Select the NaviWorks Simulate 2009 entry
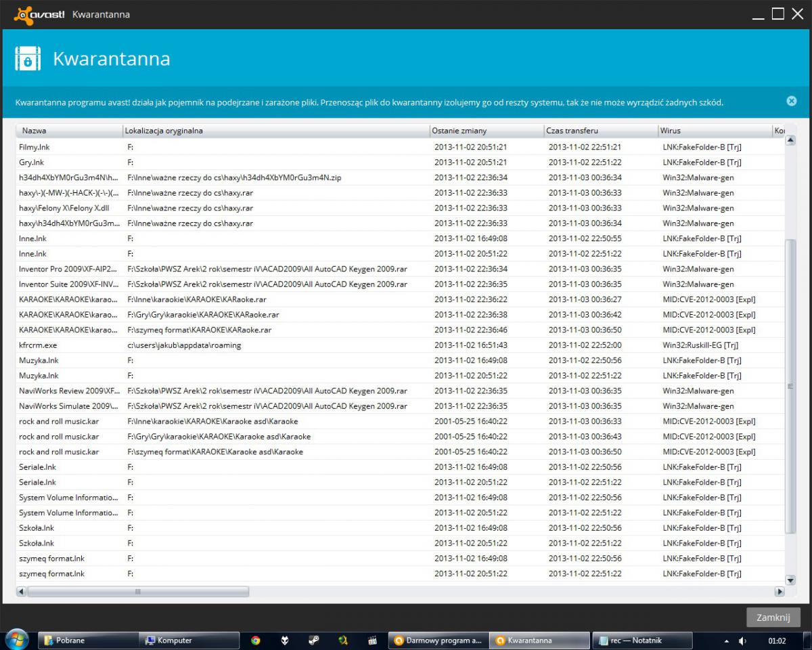 tap(68, 406)
